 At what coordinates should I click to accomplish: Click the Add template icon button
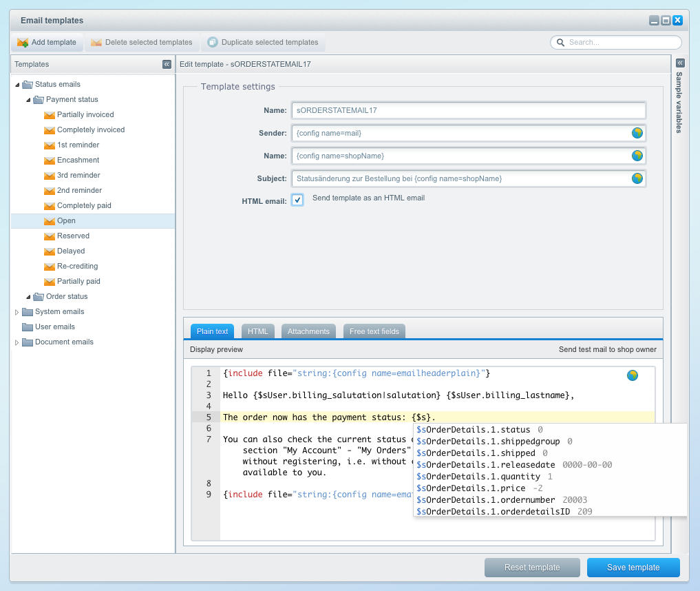(x=23, y=43)
